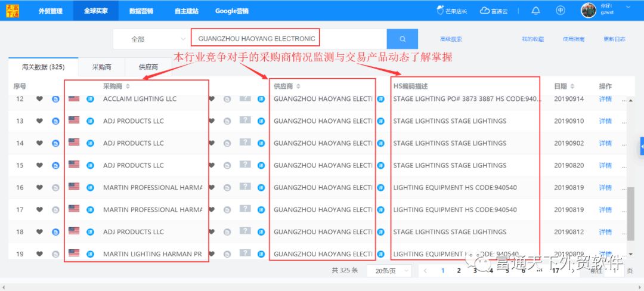This screenshot has height=291, width=644.
Task: Click the vertical scrollbar thumb
Action: 631,213
